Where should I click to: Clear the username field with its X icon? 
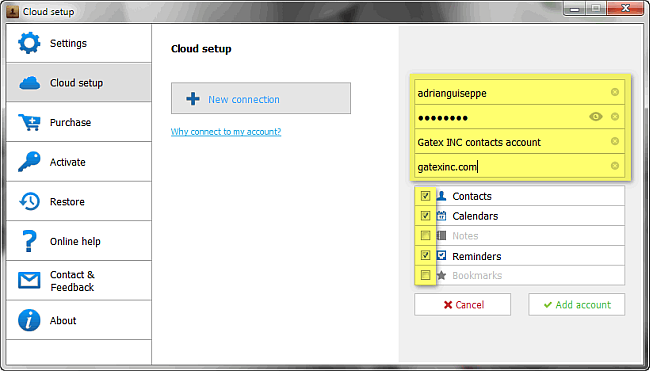(x=615, y=92)
